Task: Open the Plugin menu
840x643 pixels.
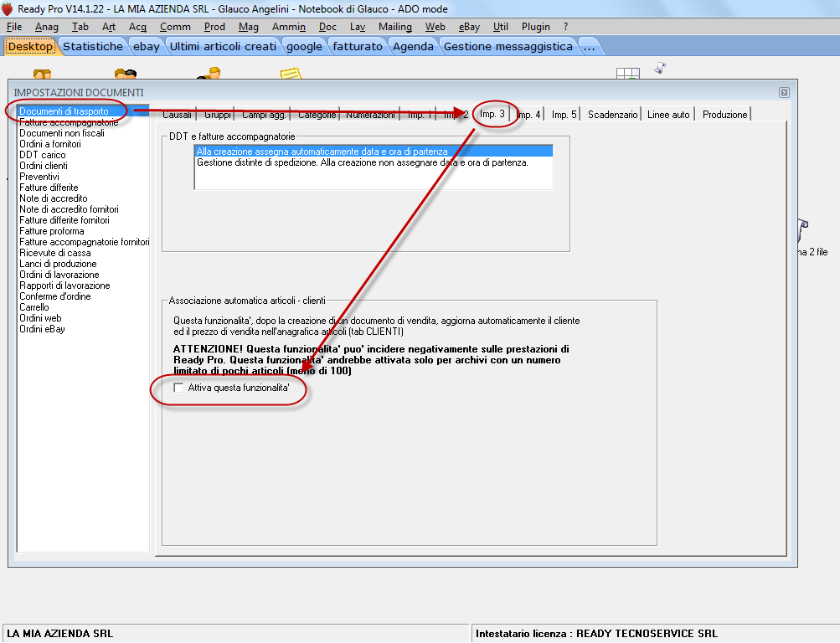Action: (536, 27)
